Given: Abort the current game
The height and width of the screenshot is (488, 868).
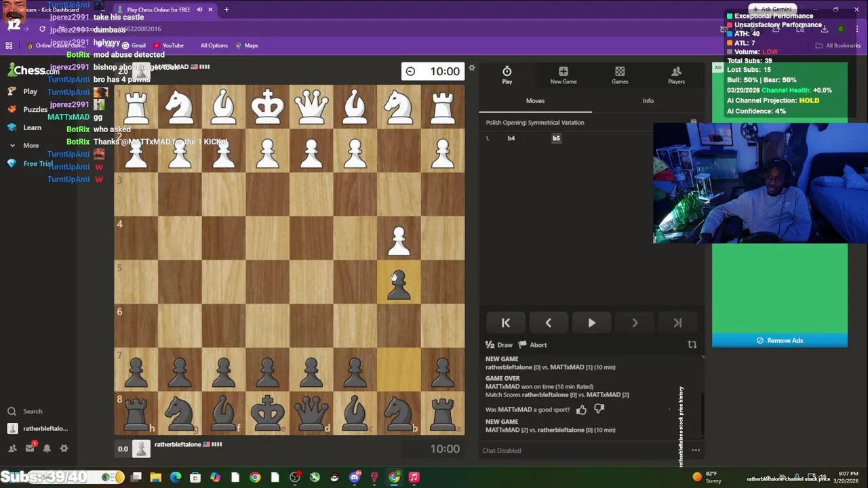Looking at the screenshot, I should [532, 345].
